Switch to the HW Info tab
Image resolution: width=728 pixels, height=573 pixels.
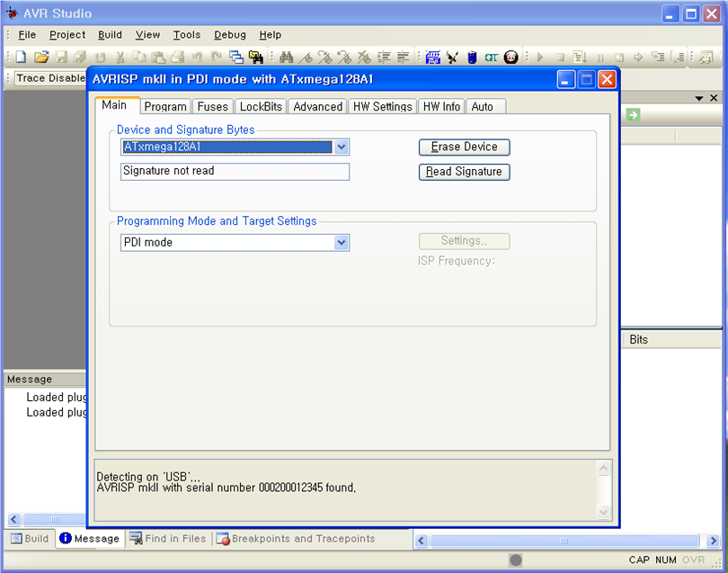(x=441, y=107)
